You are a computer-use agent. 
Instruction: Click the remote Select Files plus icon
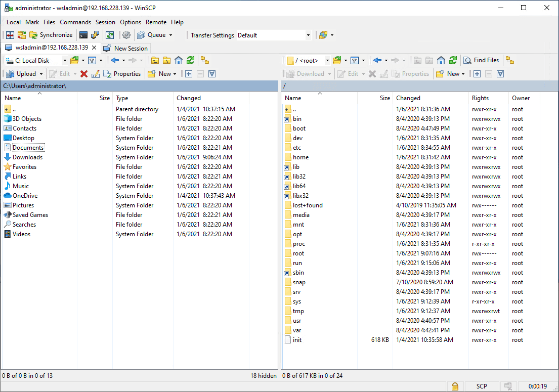477,74
